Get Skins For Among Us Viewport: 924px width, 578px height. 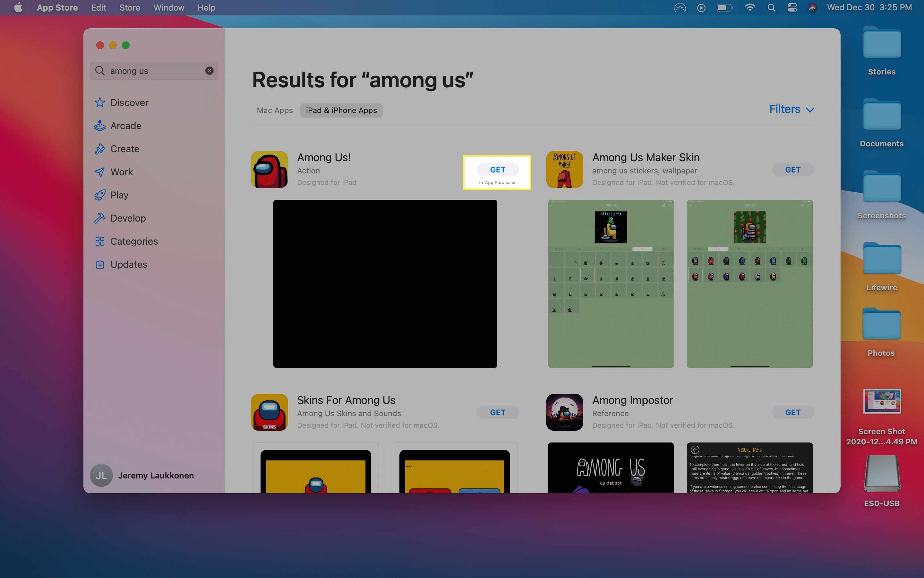[x=498, y=412]
